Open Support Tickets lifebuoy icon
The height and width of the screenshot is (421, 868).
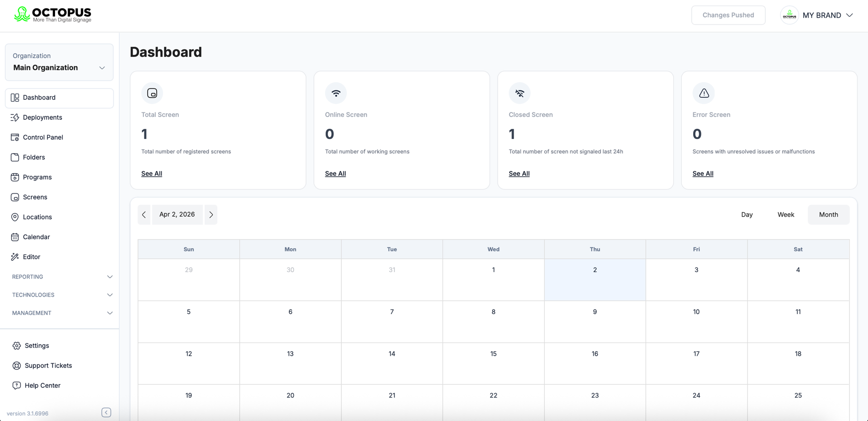(17, 365)
